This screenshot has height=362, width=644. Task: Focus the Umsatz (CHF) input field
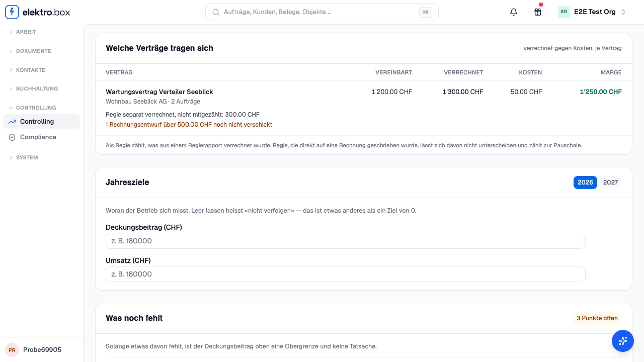[346, 274]
